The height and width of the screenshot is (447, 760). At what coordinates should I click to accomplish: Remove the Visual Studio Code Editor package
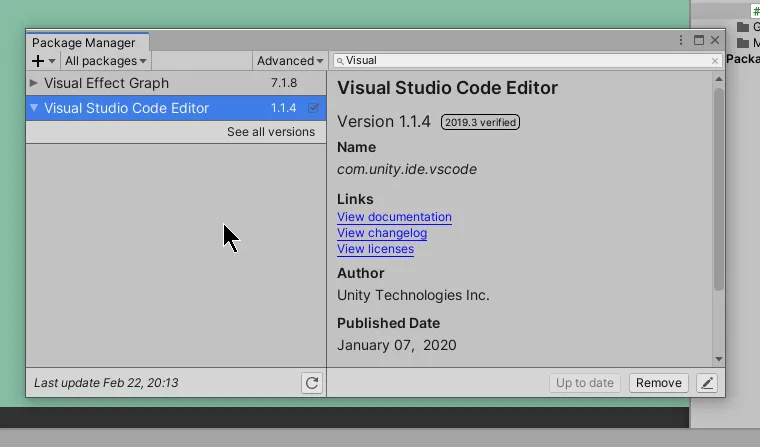click(x=659, y=383)
